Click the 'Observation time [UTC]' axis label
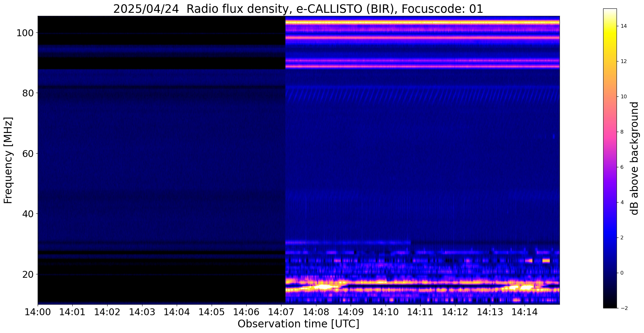Screen dimensions: 644x333 [298, 324]
